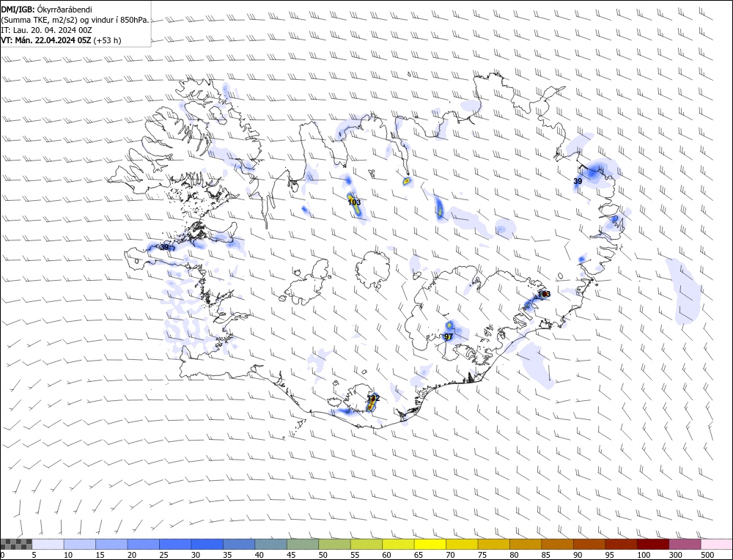Pick the 10–15 light blue legend swatch
The image size is (733, 560).
pyautogui.click(x=80, y=544)
